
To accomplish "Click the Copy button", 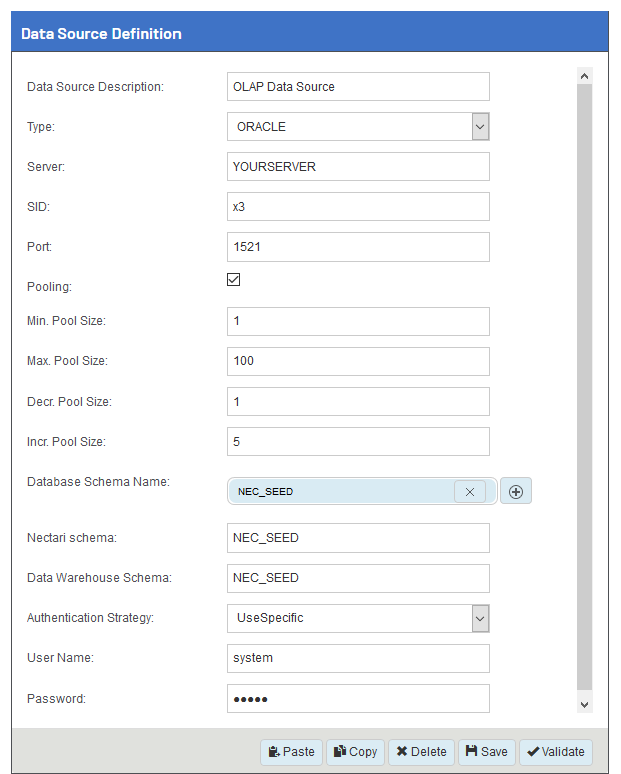I will [355, 752].
